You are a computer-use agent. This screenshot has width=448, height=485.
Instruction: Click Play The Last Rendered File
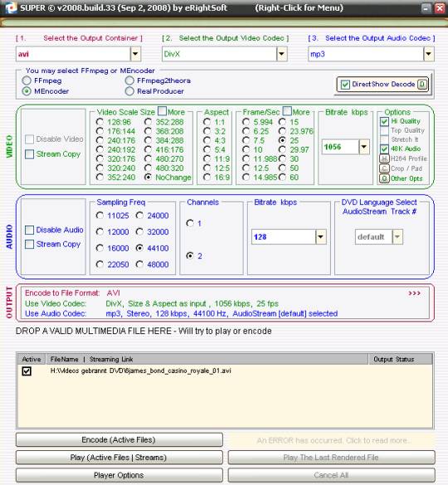[331, 458]
